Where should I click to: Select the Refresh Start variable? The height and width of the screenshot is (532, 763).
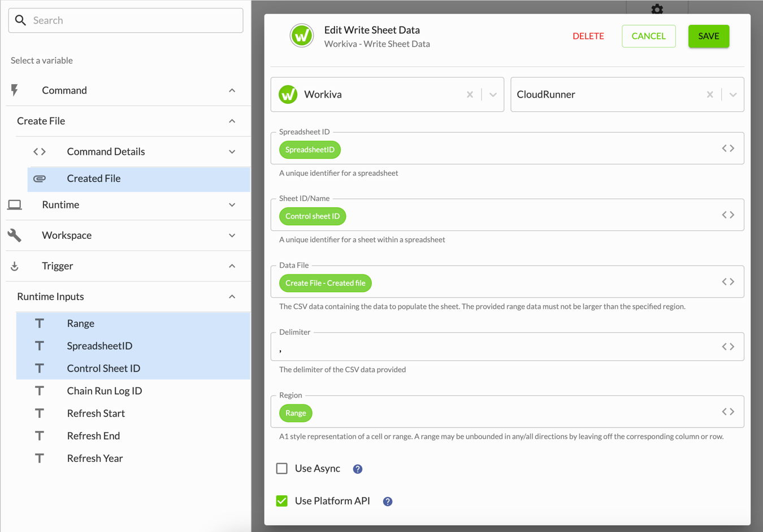133,413
